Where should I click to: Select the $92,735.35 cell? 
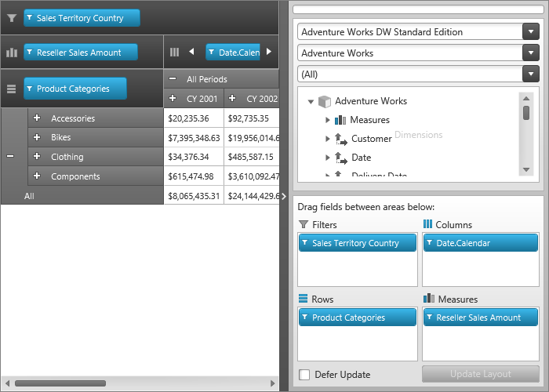tap(252, 118)
